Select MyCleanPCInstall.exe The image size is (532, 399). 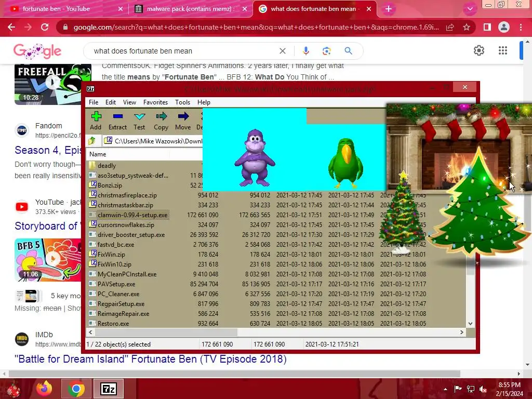click(x=127, y=274)
